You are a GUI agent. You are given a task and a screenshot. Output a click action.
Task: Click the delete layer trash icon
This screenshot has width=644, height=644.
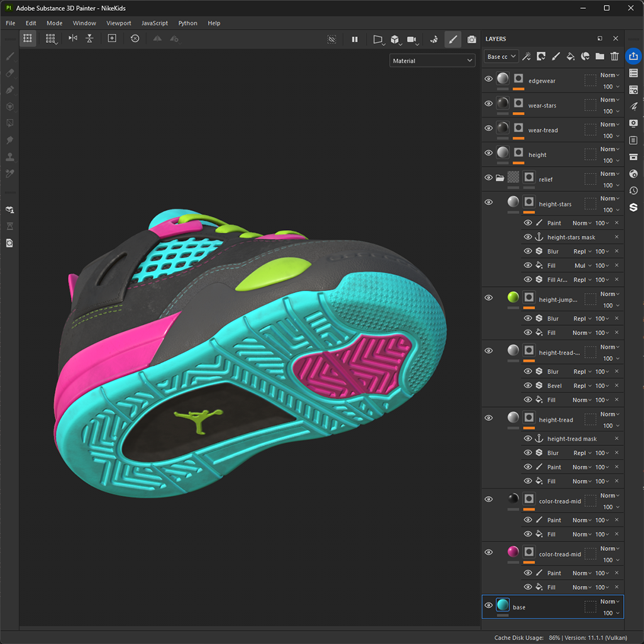point(614,56)
